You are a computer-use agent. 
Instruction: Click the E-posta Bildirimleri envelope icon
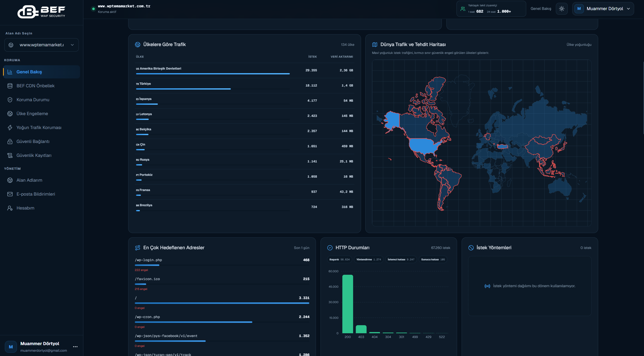pos(10,194)
